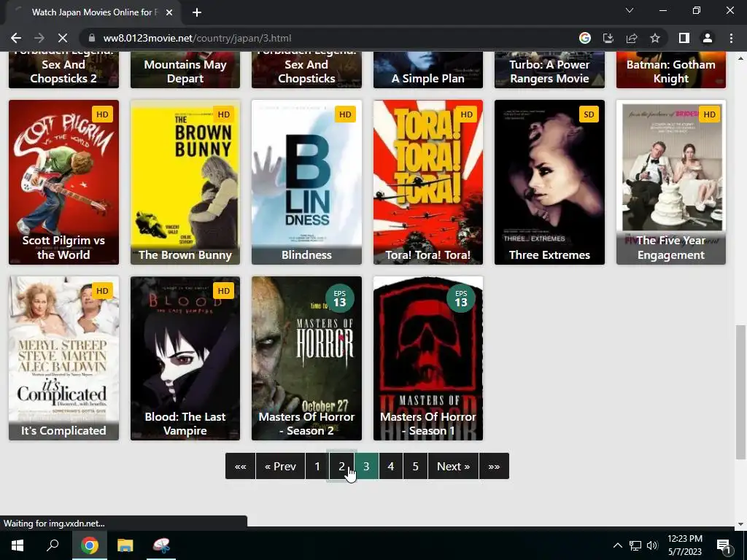747x560 pixels.
Task: Go to page 2
Action: point(341,466)
